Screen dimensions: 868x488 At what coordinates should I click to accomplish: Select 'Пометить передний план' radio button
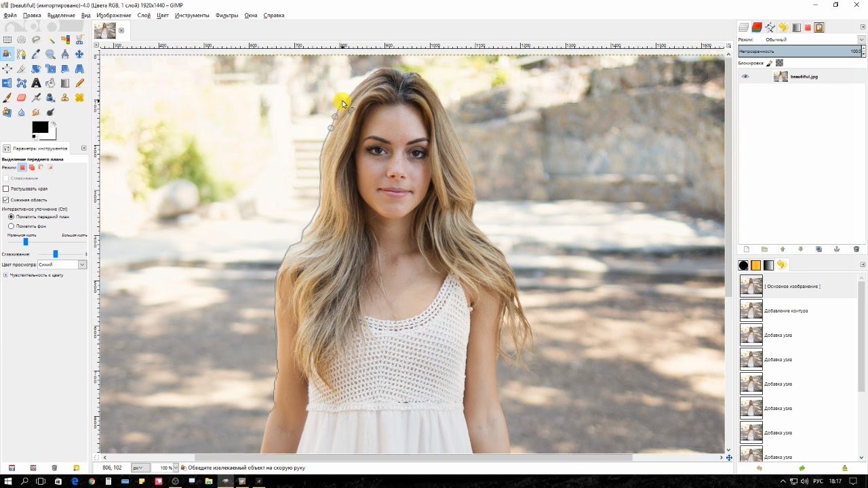click(11, 217)
